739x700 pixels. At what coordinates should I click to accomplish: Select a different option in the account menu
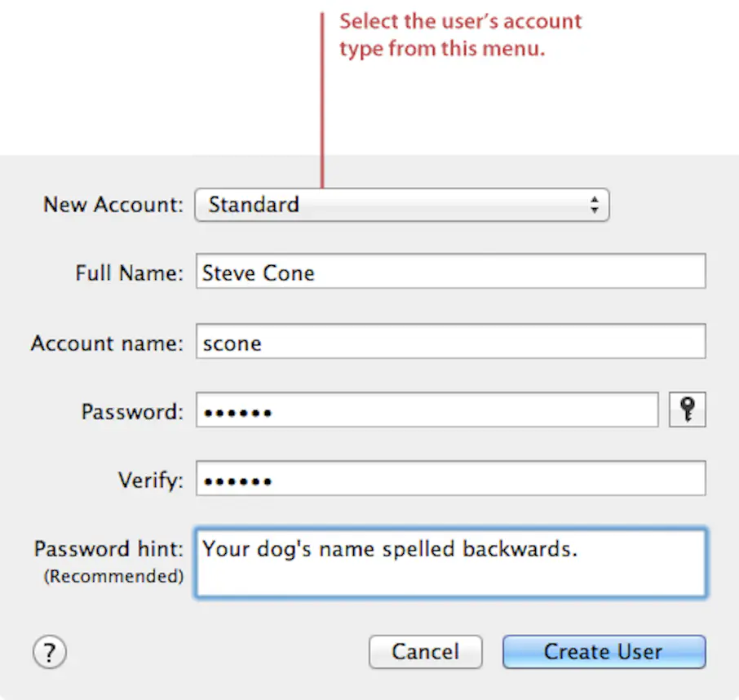point(401,205)
